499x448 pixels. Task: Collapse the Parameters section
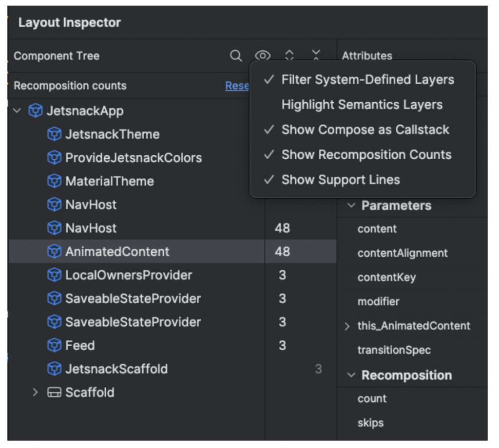(351, 205)
